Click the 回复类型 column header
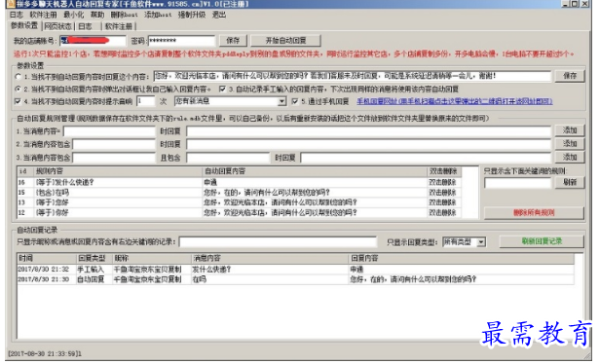Viewport: 600px width, 364px height. 94,259
